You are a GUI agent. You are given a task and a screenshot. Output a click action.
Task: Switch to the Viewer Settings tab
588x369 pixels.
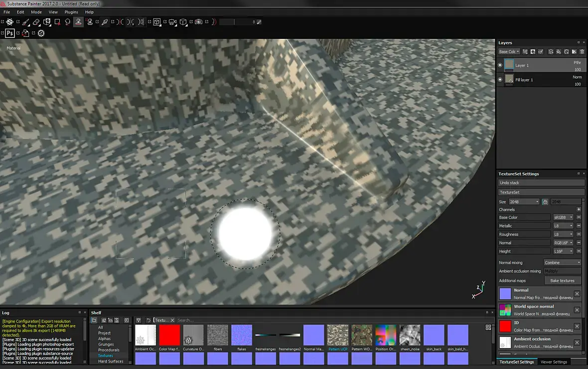554,362
